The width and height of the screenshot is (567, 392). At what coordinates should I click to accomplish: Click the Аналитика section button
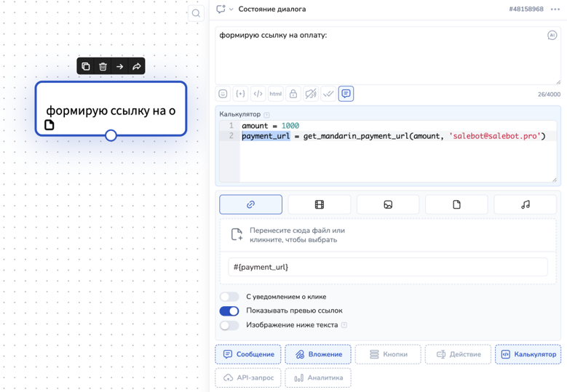pyautogui.click(x=318, y=377)
